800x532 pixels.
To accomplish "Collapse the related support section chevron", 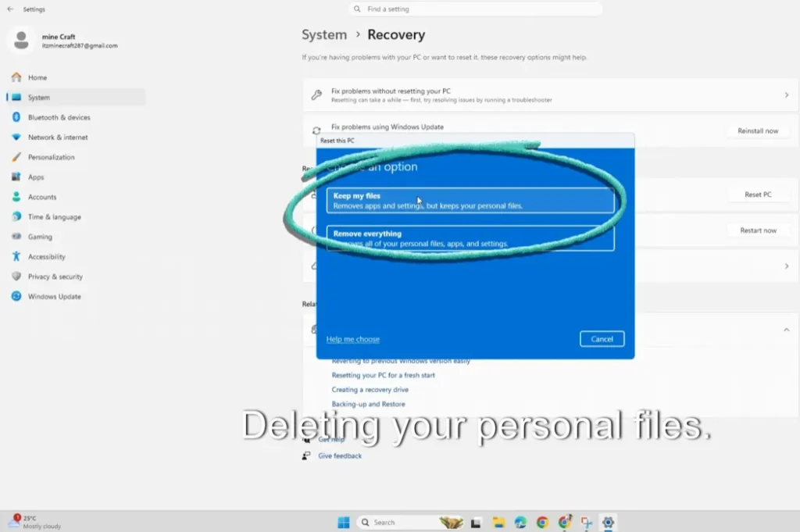I will [786, 330].
